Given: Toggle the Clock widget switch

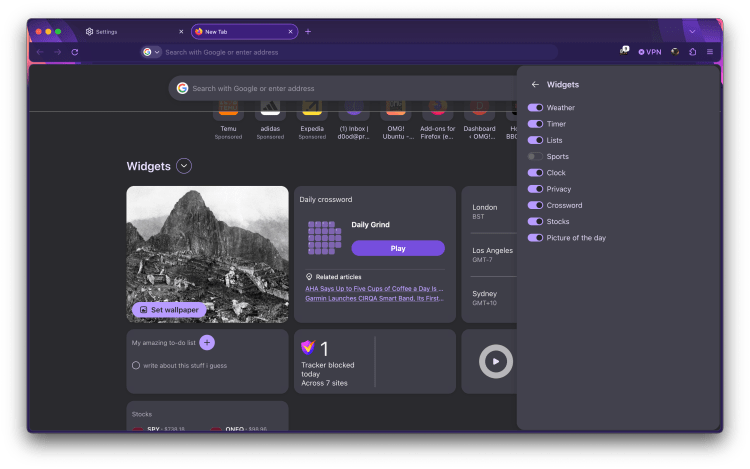Looking at the screenshot, I should point(535,173).
